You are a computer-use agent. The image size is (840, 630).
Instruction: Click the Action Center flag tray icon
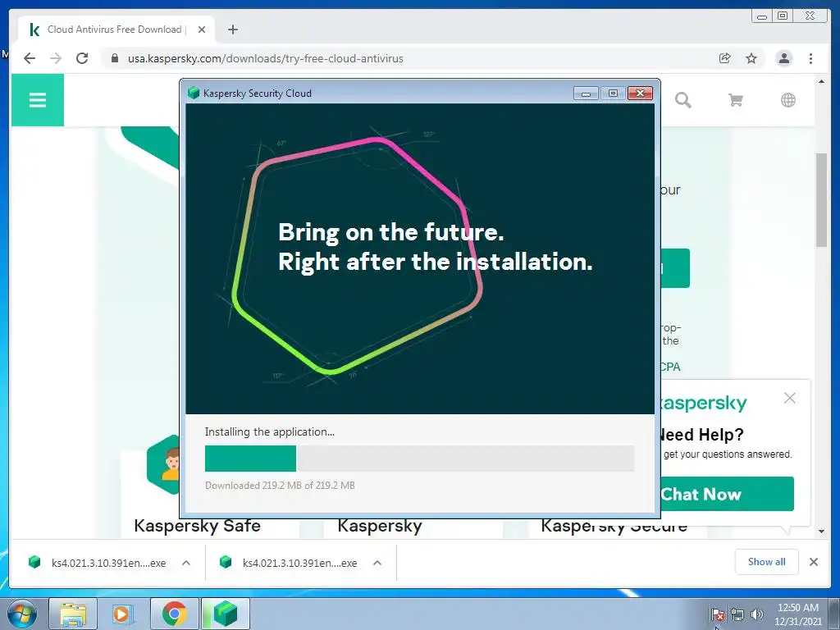(x=717, y=614)
